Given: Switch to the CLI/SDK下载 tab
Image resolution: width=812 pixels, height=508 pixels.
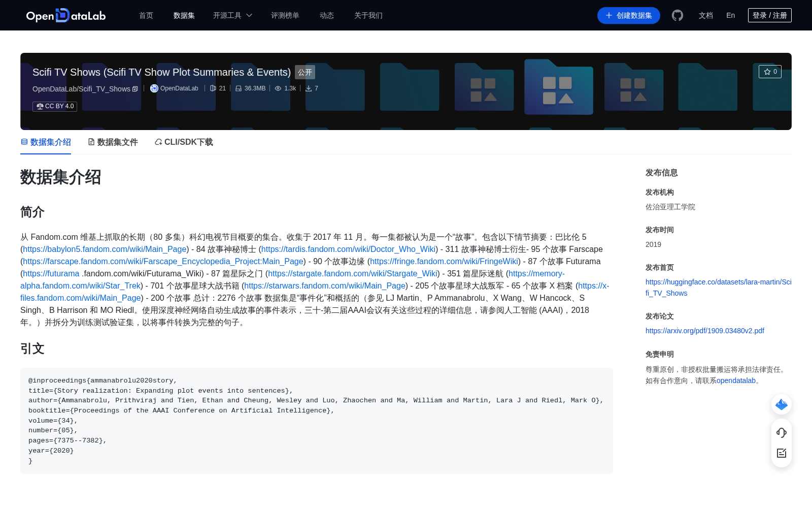Looking at the screenshot, I should [184, 142].
